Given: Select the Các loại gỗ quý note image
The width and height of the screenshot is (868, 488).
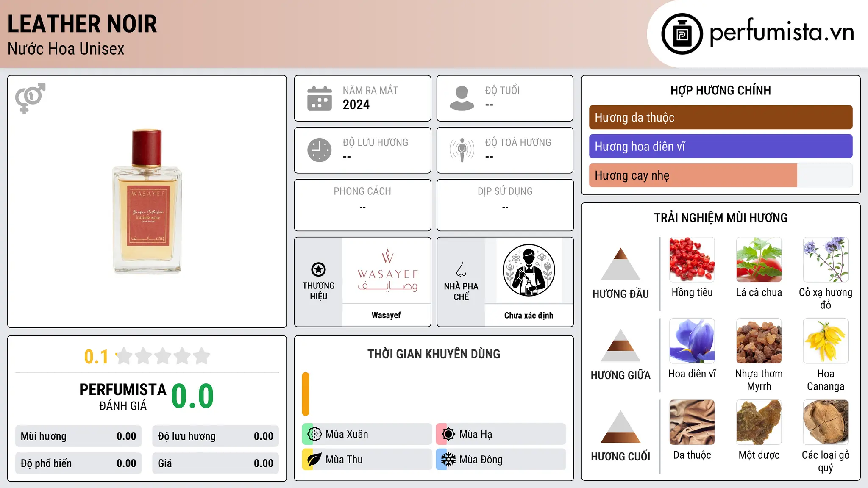Looking at the screenshot, I should click(x=826, y=422).
